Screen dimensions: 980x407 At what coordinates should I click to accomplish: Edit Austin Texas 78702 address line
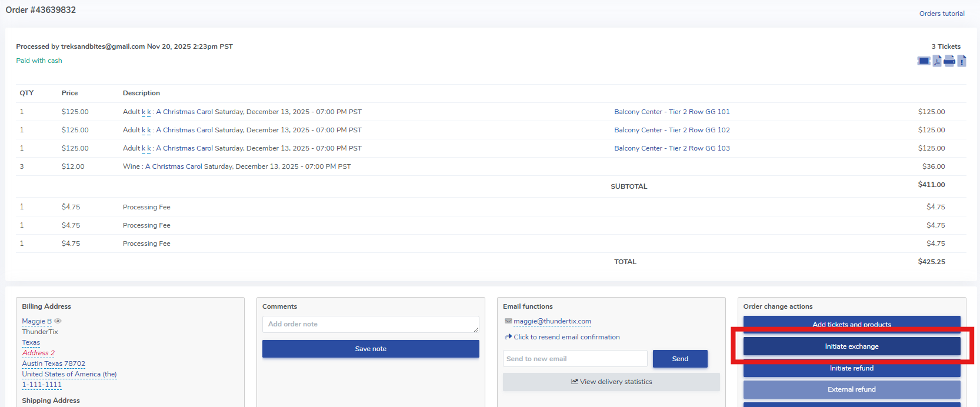tap(54, 363)
